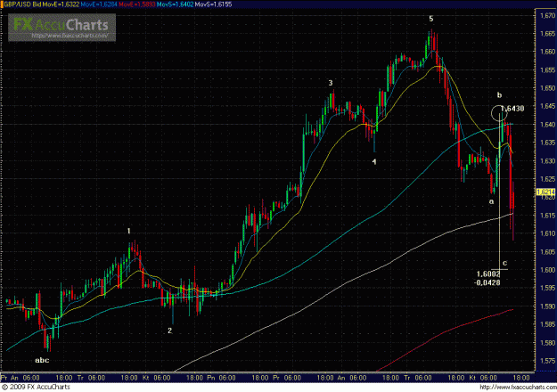Click the 1.655 price axis label
Image resolution: width=557 pixels, height=392 pixels.
coord(547,69)
